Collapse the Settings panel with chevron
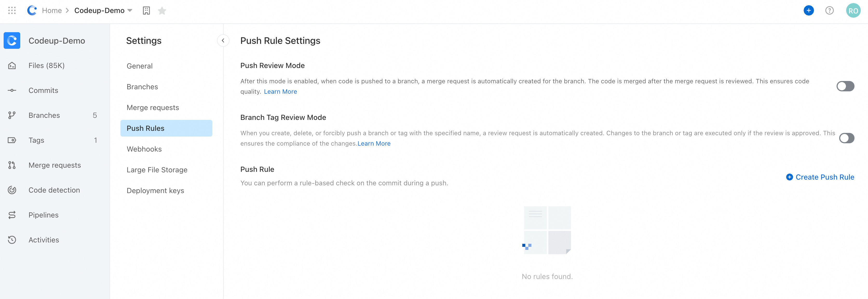This screenshot has height=299, width=868. point(223,40)
